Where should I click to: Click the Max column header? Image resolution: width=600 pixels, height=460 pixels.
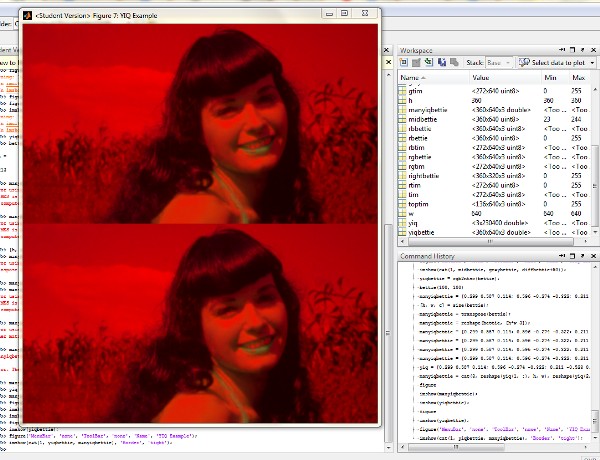pos(580,78)
